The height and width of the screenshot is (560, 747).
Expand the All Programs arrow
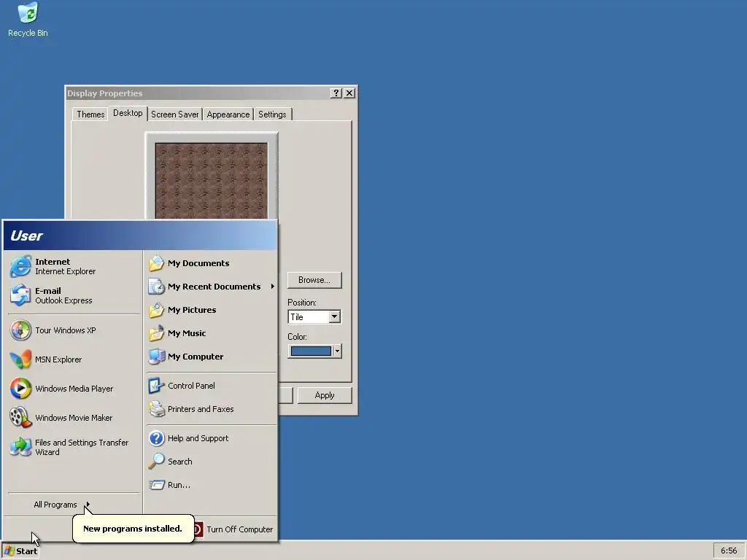pyautogui.click(x=88, y=505)
